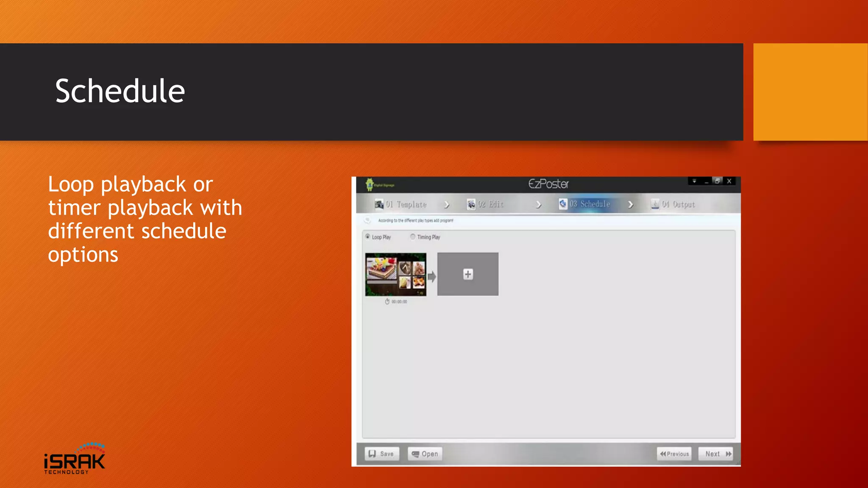
Task: Select the Loop Play radio button
Action: [367, 237]
